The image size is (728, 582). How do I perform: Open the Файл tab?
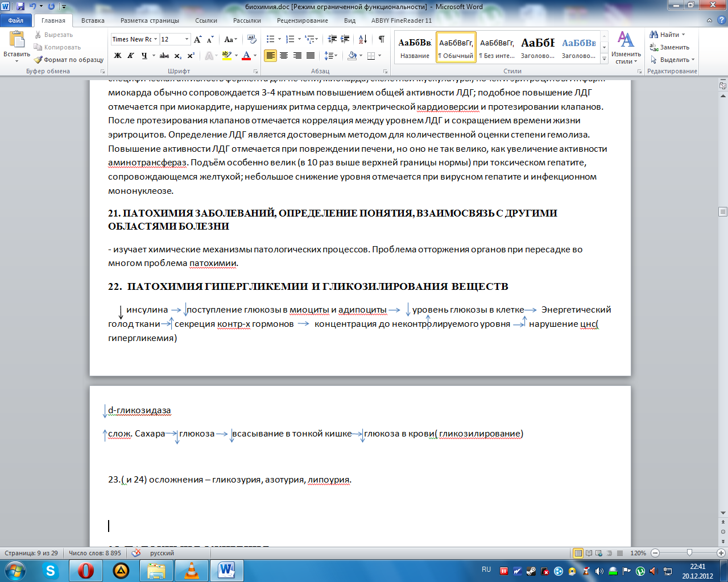16,20
